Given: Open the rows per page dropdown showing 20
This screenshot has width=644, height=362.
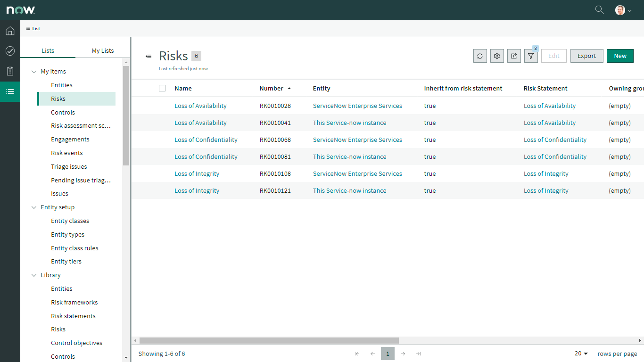Looking at the screenshot, I should point(581,354).
